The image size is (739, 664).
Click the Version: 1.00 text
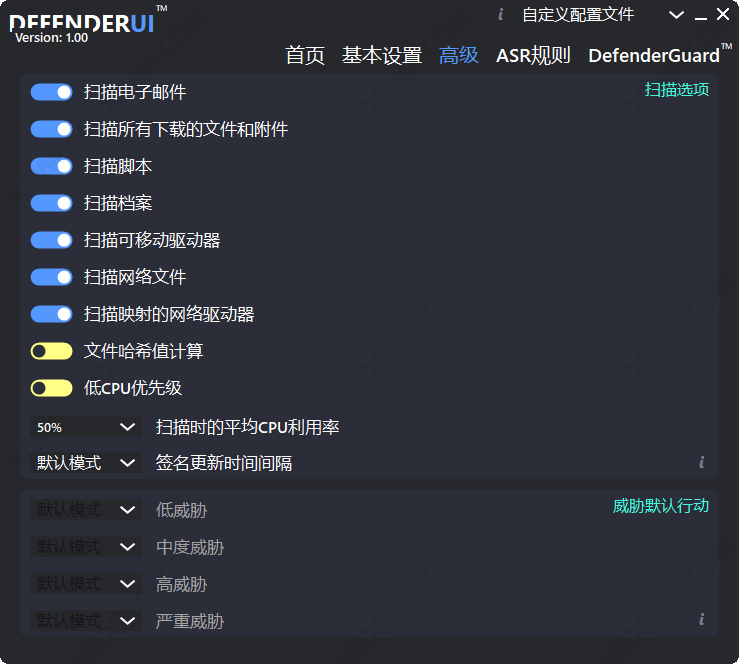[51, 38]
